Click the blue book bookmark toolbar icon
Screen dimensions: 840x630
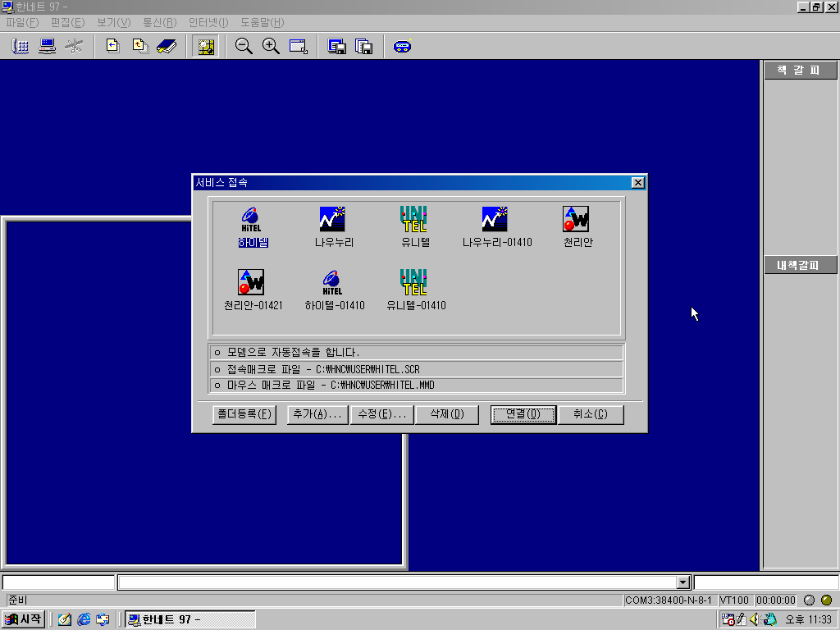point(167,46)
